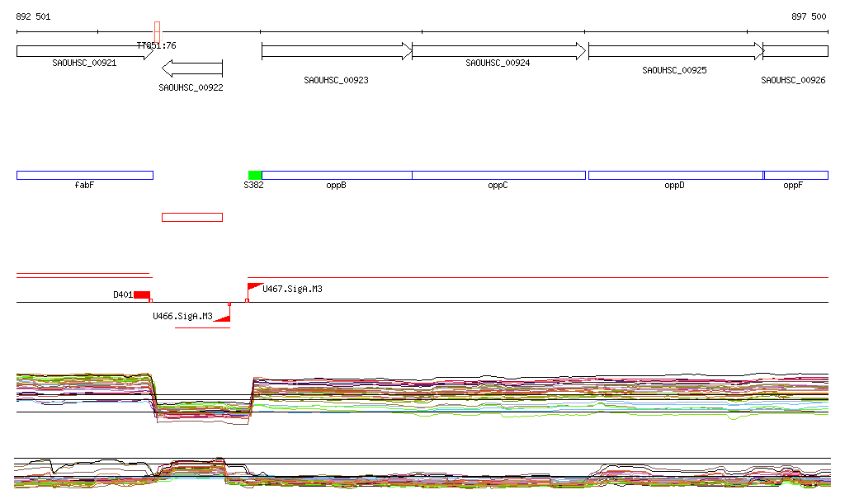Click the empty red-outlined rectangle
This screenshot has width=845, height=504.
(192, 217)
